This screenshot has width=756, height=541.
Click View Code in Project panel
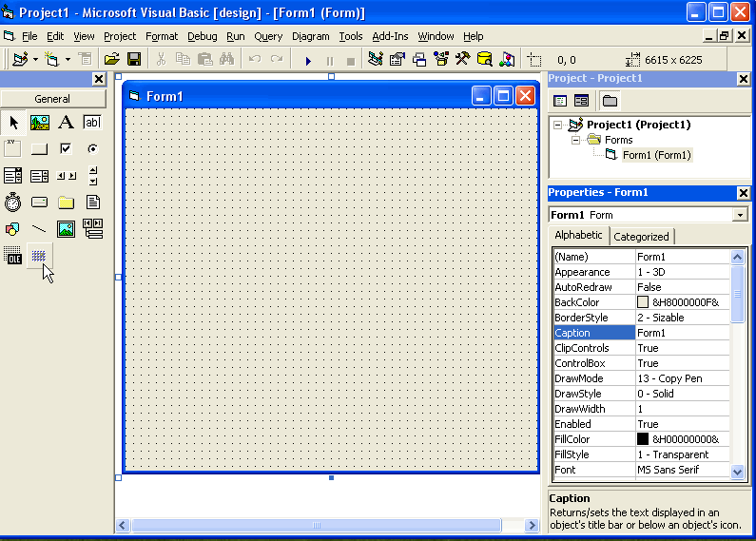pos(560,101)
